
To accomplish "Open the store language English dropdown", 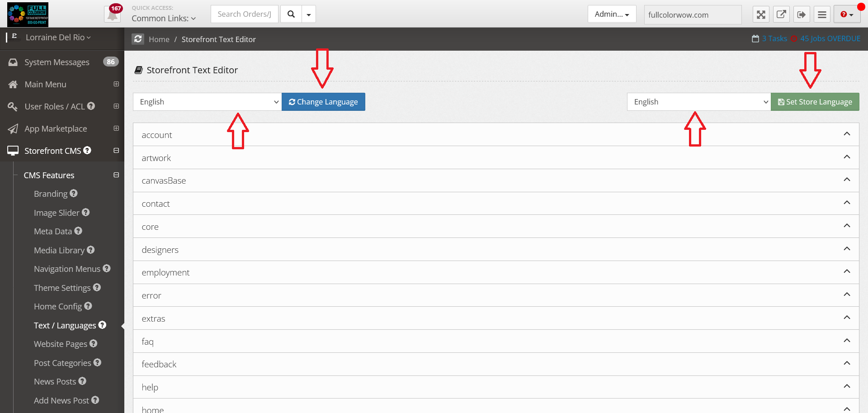I will tap(699, 102).
